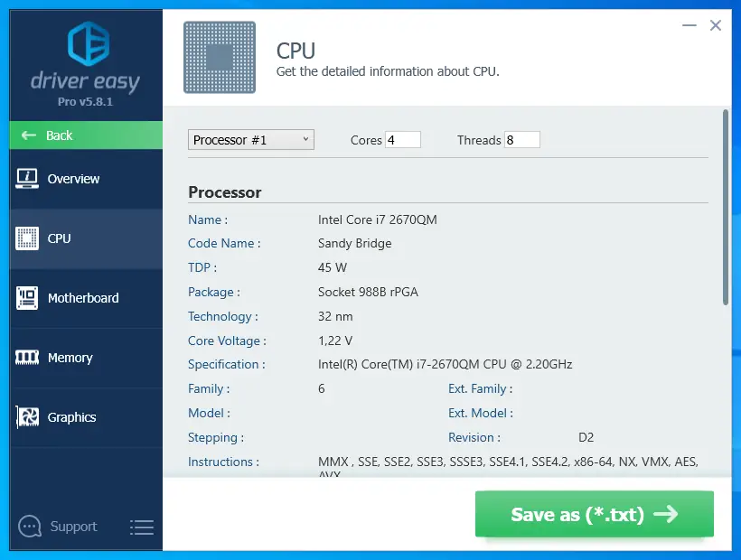Switch to the Motherboard section
741x560 pixels.
point(83,298)
